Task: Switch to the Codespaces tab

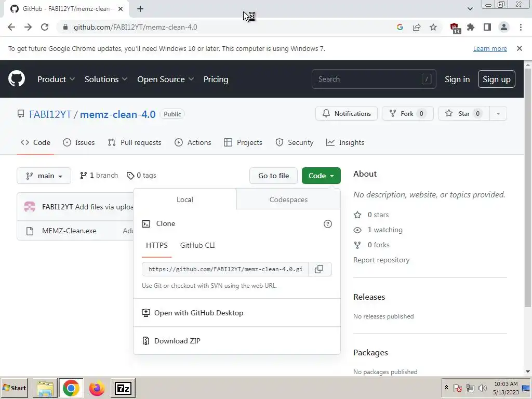Action: coord(288,199)
